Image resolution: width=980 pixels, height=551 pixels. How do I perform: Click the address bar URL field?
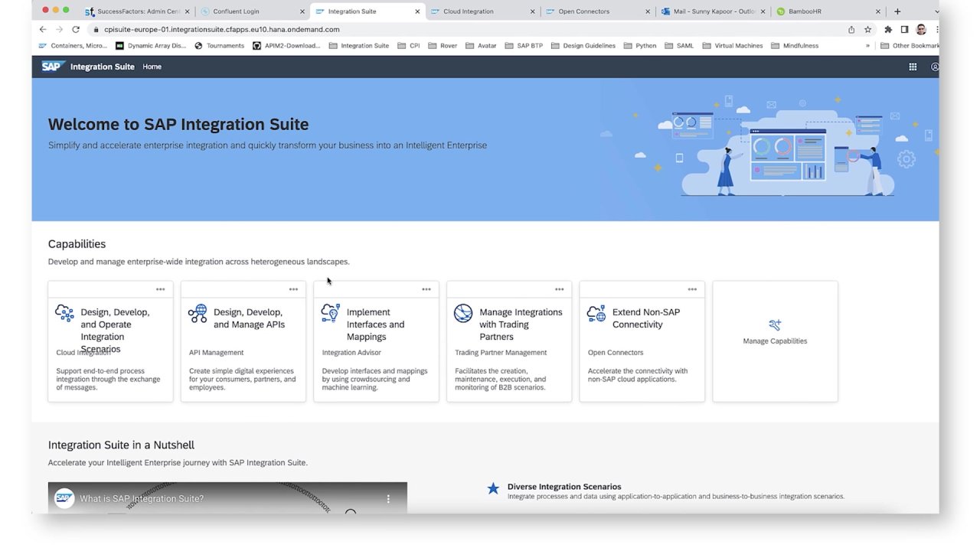click(467, 29)
